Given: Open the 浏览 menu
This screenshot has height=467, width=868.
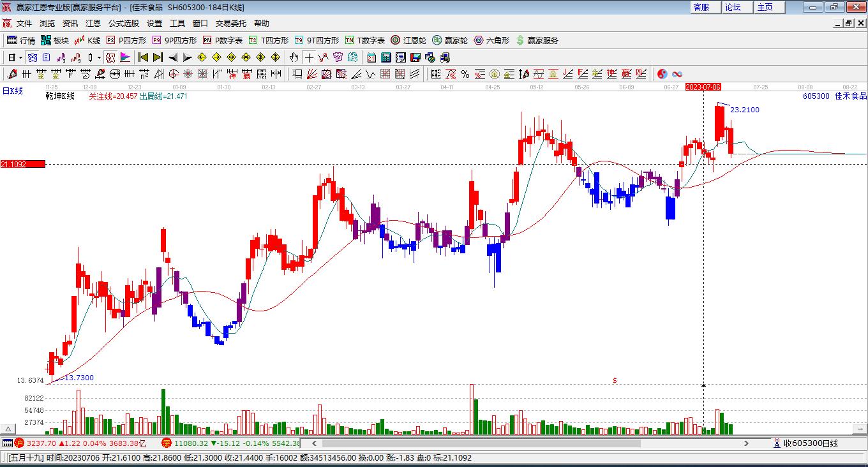Looking at the screenshot, I should [47, 24].
